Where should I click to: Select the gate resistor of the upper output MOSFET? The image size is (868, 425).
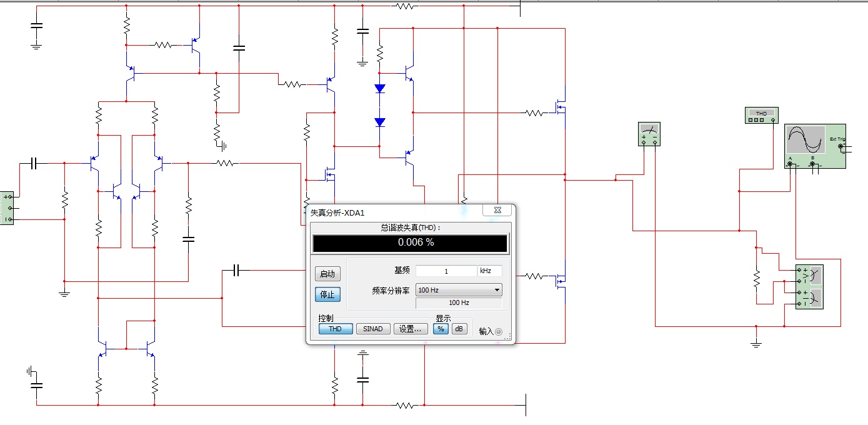pos(534,113)
